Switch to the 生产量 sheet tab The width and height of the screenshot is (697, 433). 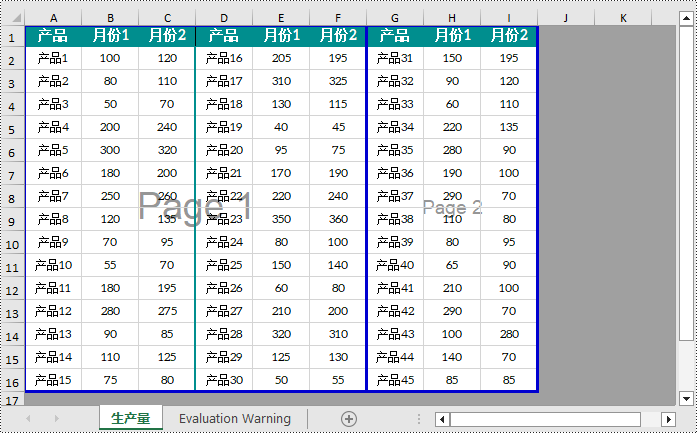coord(131,418)
